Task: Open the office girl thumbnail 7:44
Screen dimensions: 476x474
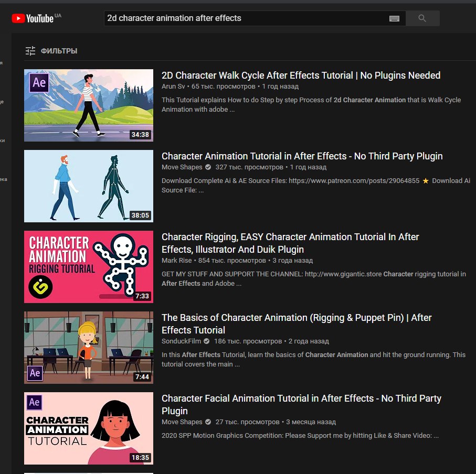Action: pos(89,347)
